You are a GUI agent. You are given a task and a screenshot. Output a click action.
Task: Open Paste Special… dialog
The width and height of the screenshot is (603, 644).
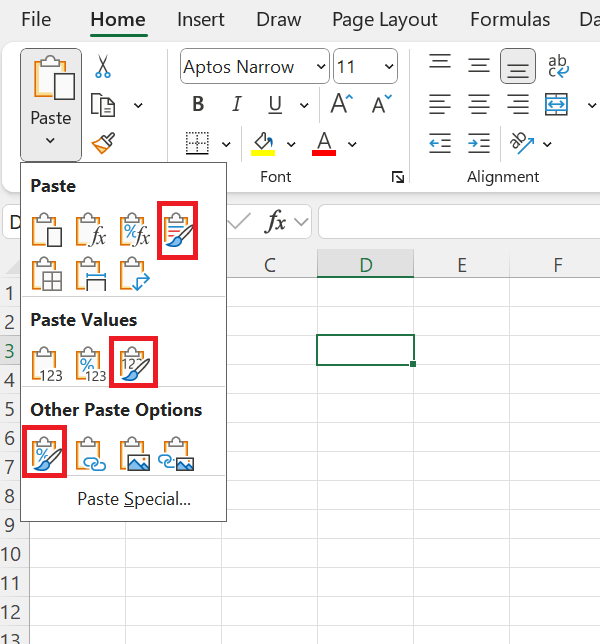[134, 499]
